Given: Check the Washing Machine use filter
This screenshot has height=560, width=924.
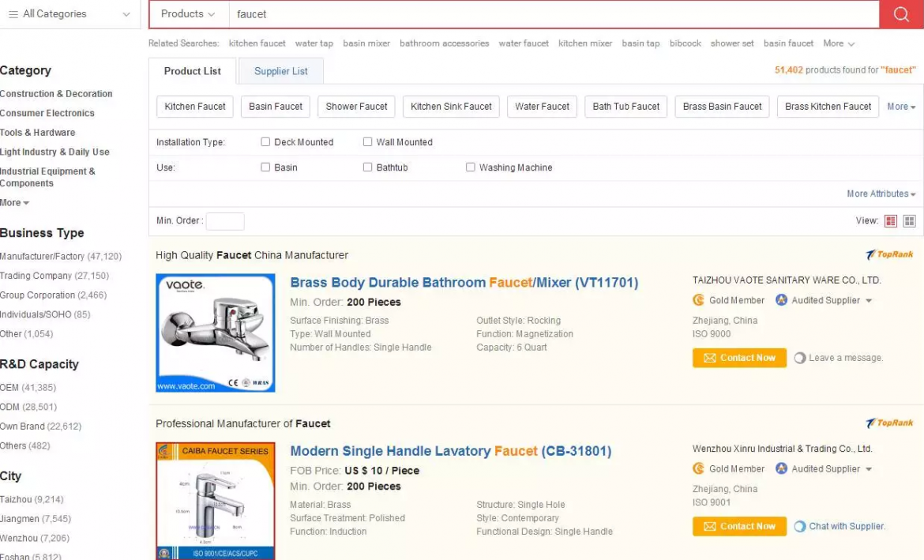Looking at the screenshot, I should click(x=471, y=167).
